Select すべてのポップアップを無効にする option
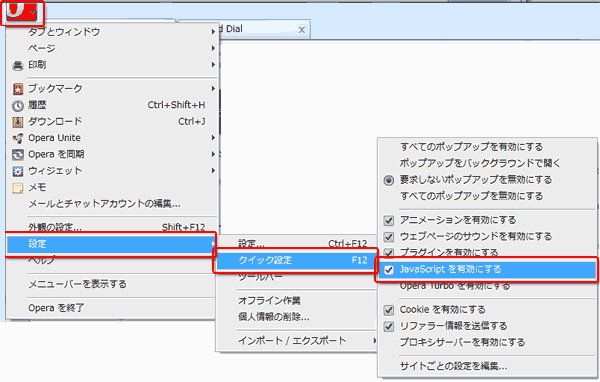 pyautogui.click(x=471, y=196)
